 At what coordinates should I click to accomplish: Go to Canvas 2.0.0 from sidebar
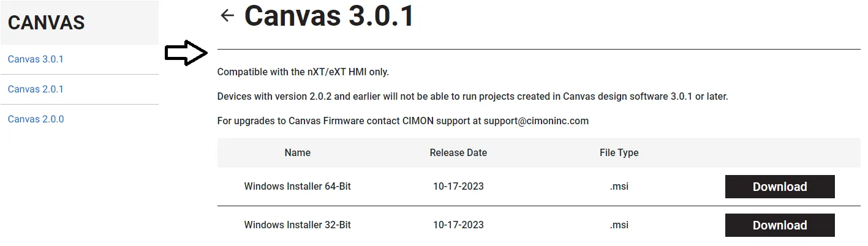[x=36, y=119]
